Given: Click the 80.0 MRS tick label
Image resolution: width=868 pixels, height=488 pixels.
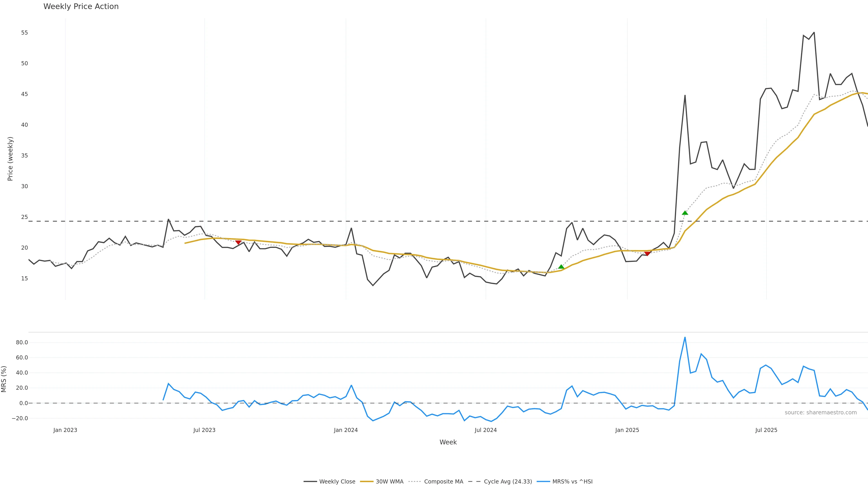Looking at the screenshot, I should coord(22,343).
